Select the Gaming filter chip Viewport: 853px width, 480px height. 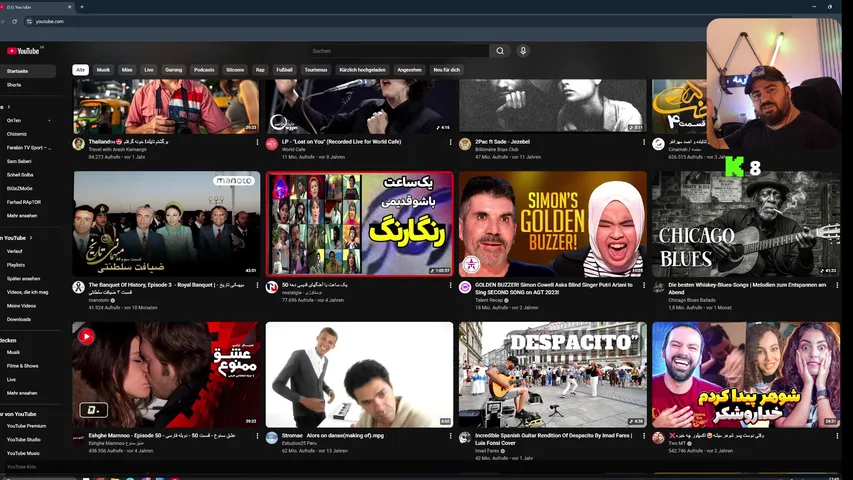click(x=174, y=70)
